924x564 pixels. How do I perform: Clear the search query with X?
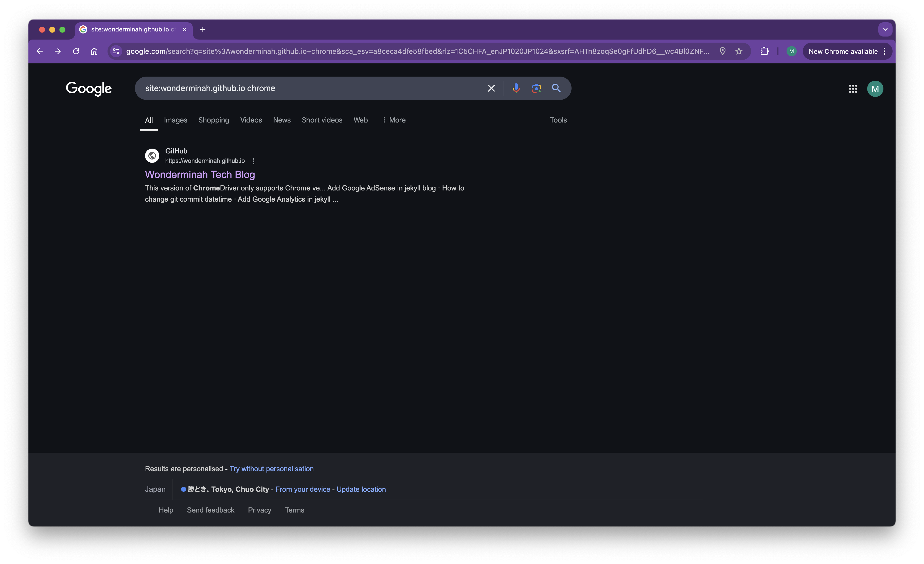pyautogui.click(x=491, y=88)
